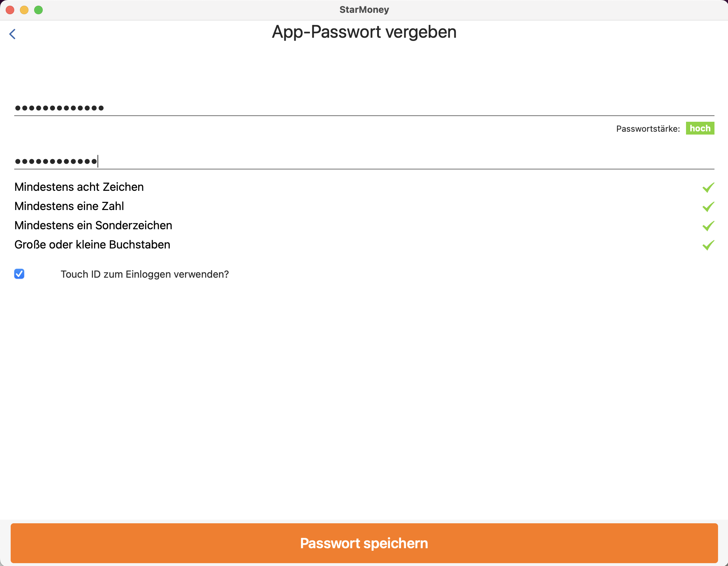Image resolution: width=728 pixels, height=566 pixels.
Task: Click the "Mindestens ein Sonderzeichen" requirement text
Action: (93, 225)
